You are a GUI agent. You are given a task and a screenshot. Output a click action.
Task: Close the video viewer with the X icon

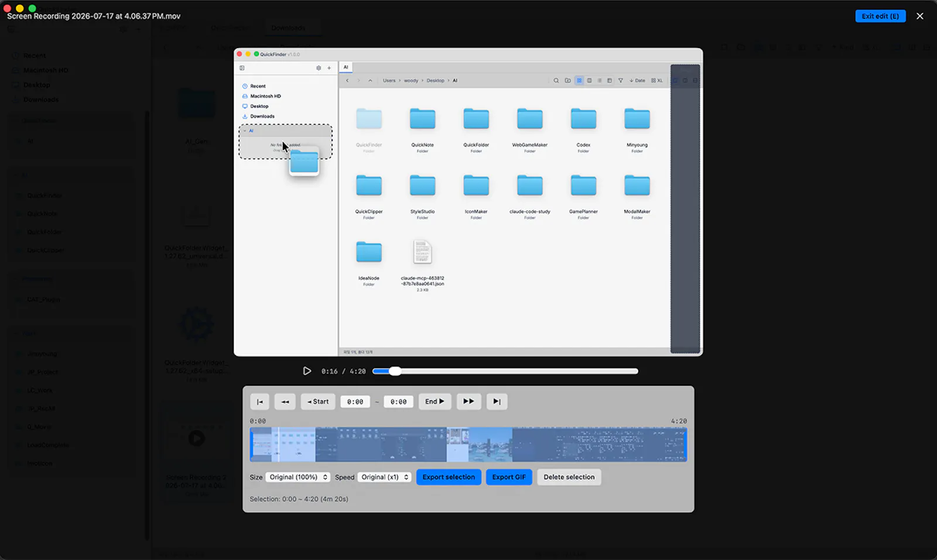click(x=920, y=16)
